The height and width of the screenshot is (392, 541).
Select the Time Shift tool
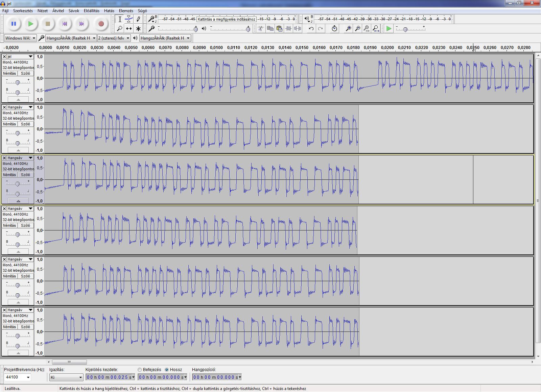tap(129, 28)
